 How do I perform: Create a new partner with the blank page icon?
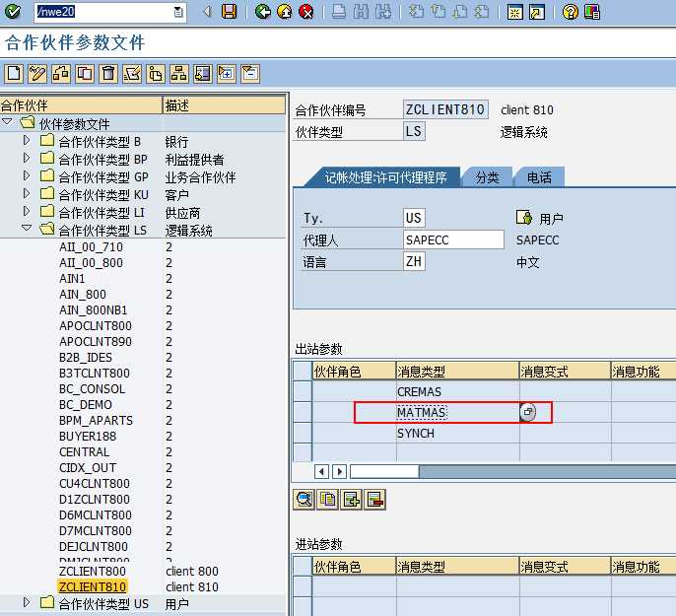(x=14, y=74)
